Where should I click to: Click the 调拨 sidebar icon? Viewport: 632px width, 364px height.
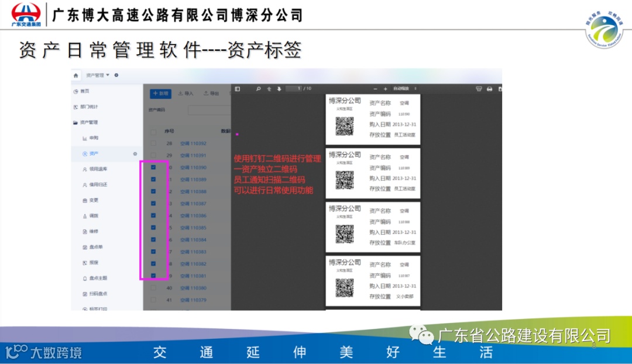[85, 216]
